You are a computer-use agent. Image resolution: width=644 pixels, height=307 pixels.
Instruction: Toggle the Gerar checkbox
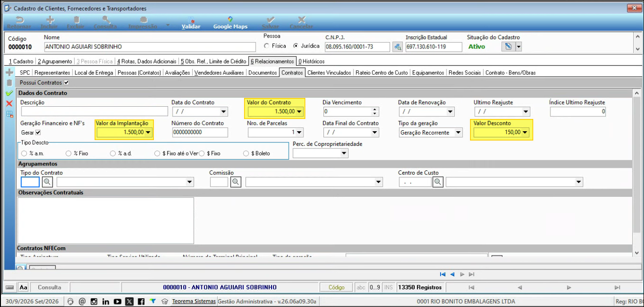[38, 132]
